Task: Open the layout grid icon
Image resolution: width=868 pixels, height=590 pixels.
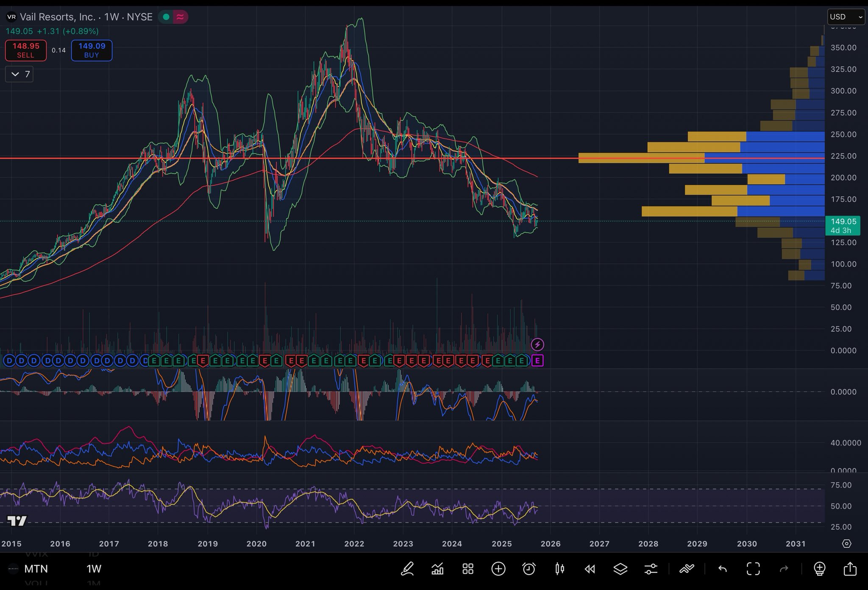Action: click(x=468, y=569)
